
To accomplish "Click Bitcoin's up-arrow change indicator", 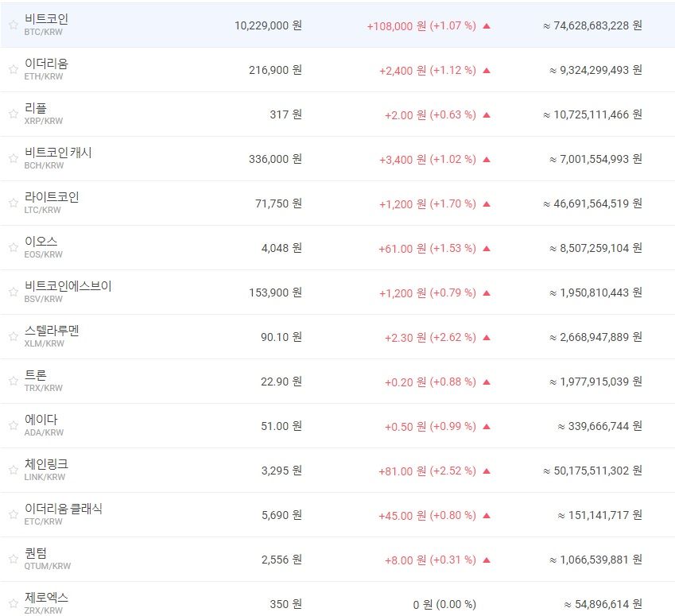I will [487, 25].
